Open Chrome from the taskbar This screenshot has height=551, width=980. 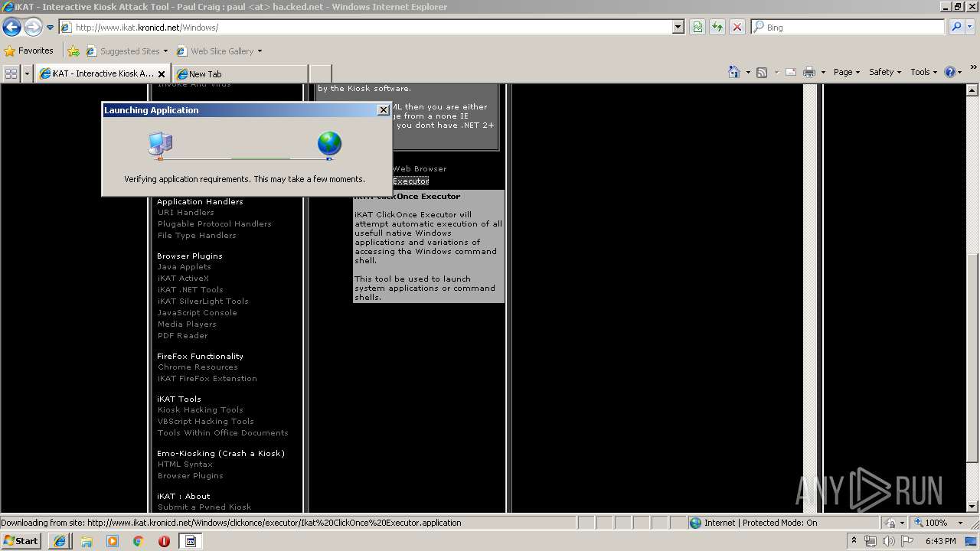[139, 541]
